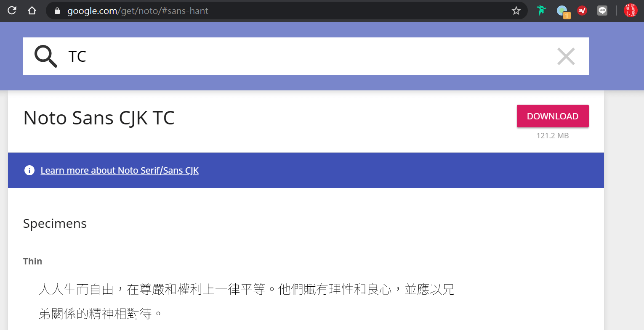Click the info icon in the blue banner
The height and width of the screenshot is (330, 644).
(x=29, y=170)
